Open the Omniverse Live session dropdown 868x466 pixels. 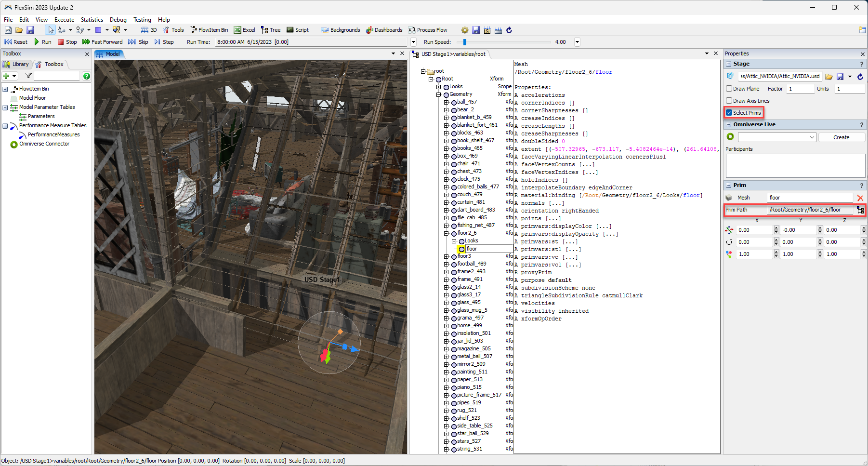pyautogui.click(x=777, y=137)
